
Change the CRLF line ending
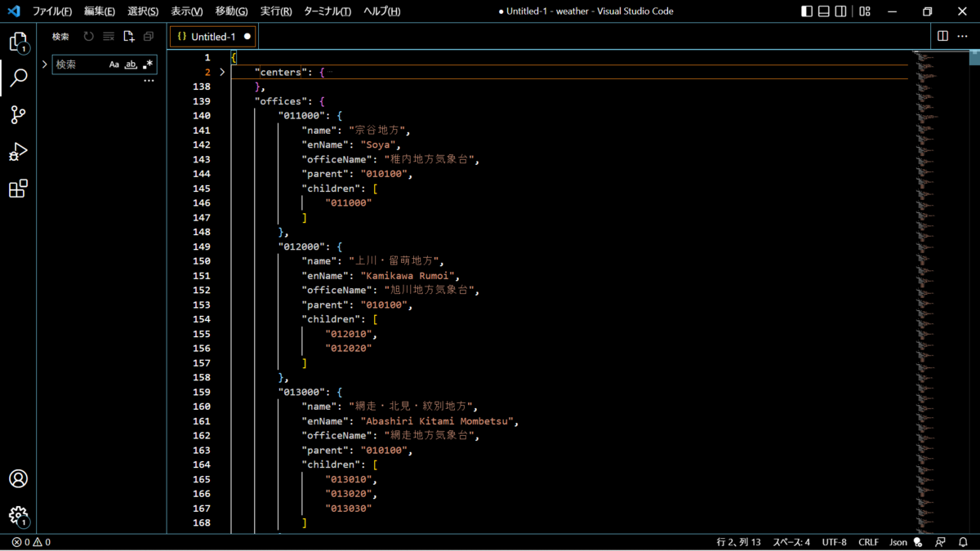pos(868,542)
